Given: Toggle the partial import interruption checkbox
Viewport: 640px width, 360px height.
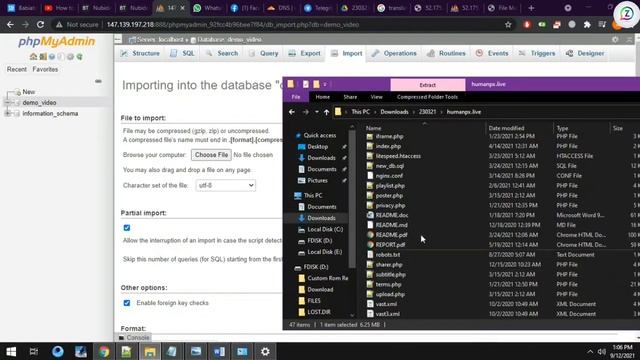Looking at the screenshot, I should (127, 228).
